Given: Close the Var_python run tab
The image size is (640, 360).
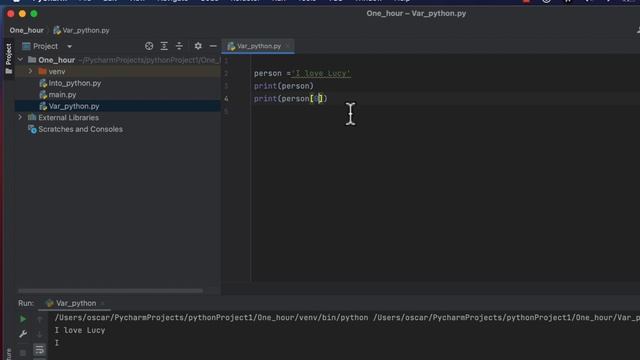Looking at the screenshot, I should [x=102, y=303].
